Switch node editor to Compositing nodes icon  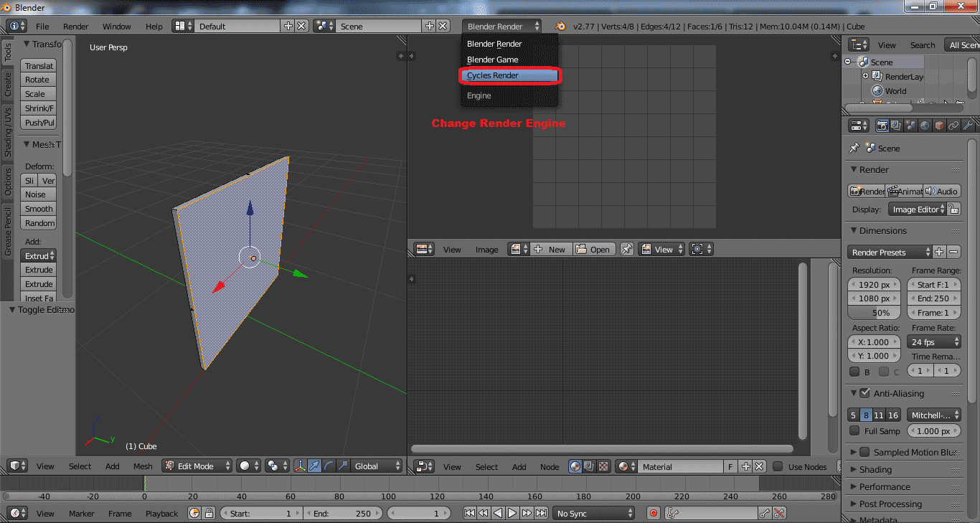click(588, 466)
